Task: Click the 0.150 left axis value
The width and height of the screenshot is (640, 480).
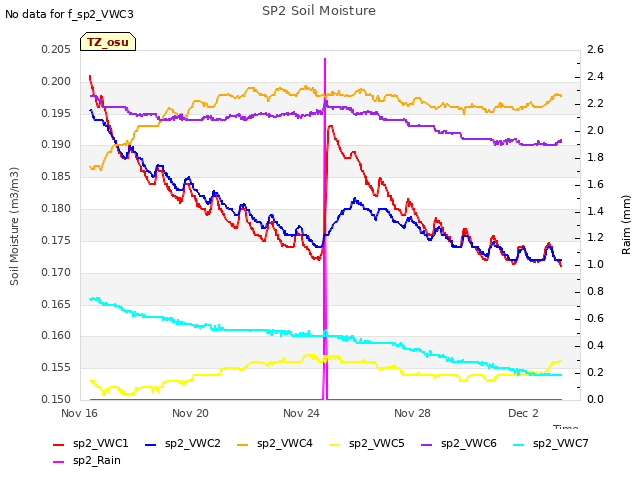Action: (56, 399)
